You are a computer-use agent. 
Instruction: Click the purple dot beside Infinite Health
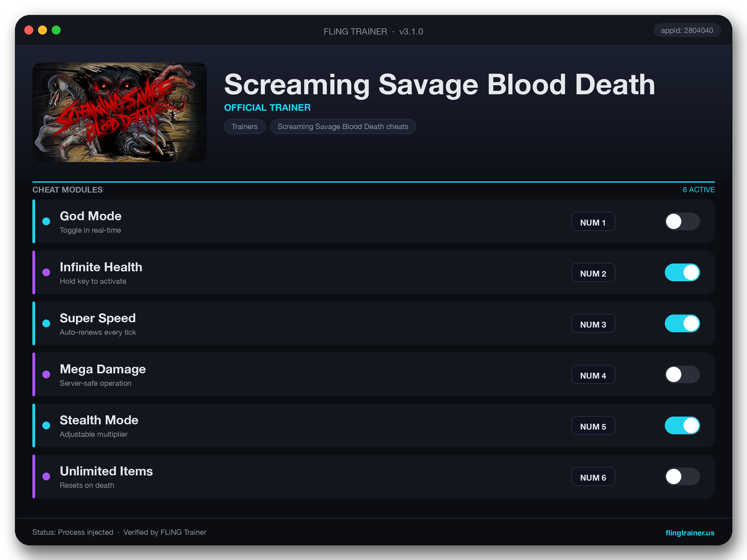[46, 273]
